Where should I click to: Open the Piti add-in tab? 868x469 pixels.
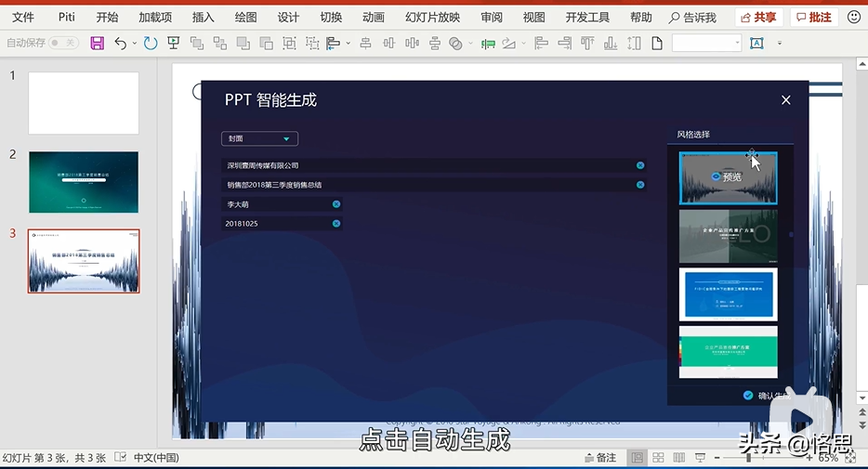[66, 17]
